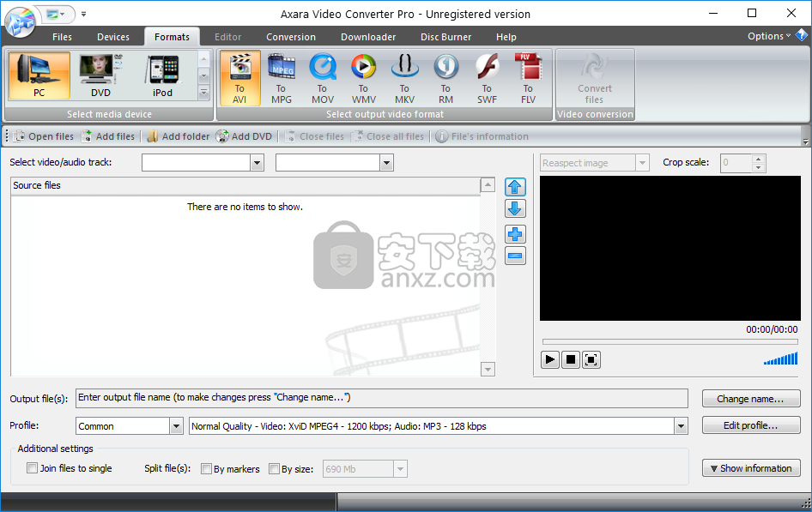Open the Disc Burner tab
Viewport: 812px width, 512px height.
[x=445, y=37]
